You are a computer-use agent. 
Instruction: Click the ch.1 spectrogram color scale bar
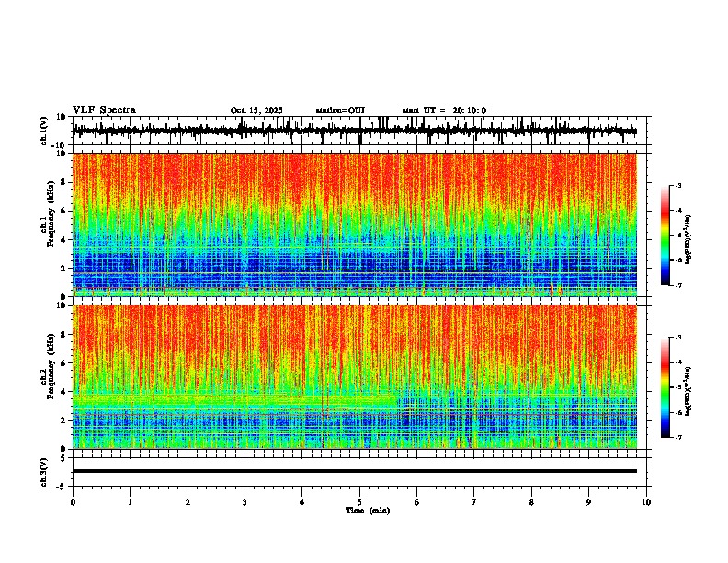(665, 236)
